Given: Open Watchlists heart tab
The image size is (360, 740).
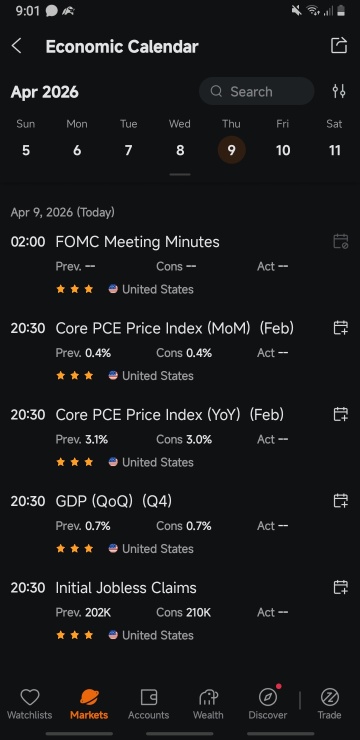Looking at the screenshot, I should [30, 704].
